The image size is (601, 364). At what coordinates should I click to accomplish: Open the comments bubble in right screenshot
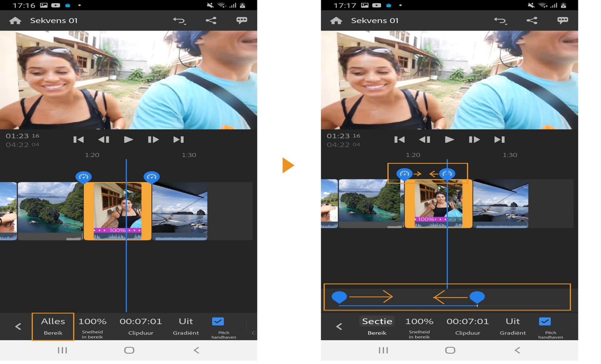pyautogui.click(x=562, y=21)
